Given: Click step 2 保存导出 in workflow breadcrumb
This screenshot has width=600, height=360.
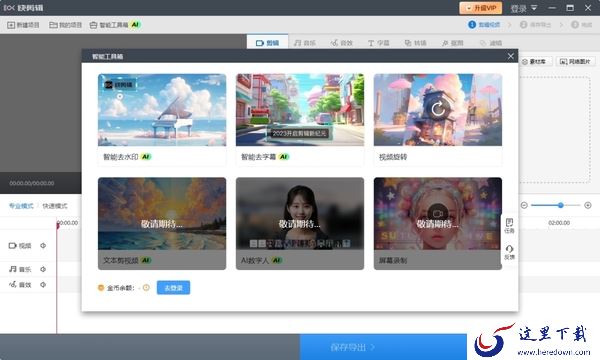Looking at the screenshot, I should point(536,24).
